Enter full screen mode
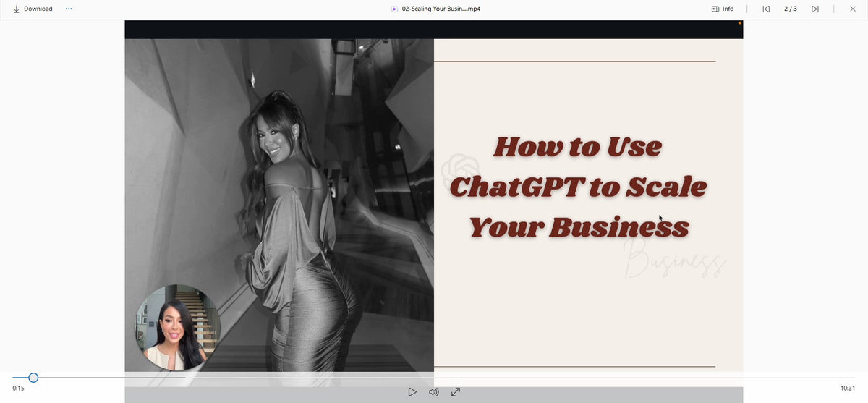Screen dimensions: 868x403 pyautogui.click(x=456, y=391)
